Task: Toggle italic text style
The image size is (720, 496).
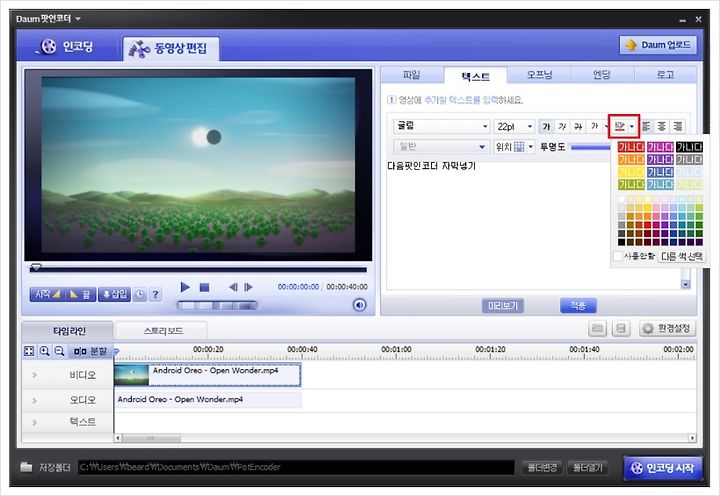Action: click(562, 126)
